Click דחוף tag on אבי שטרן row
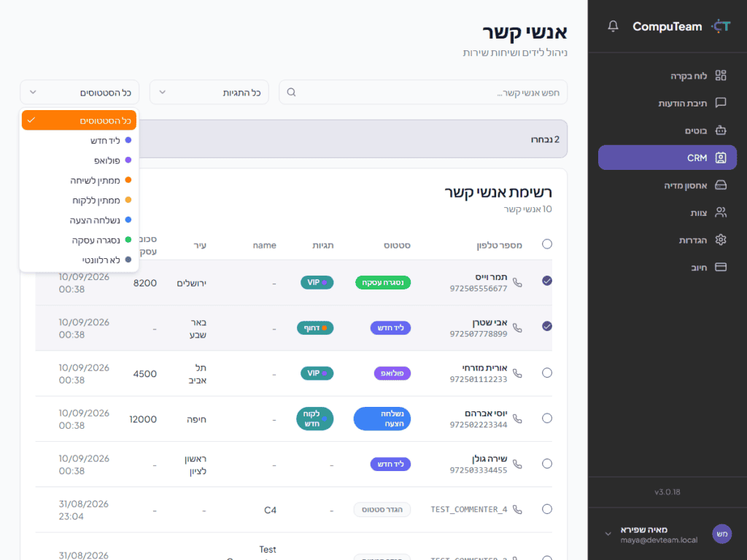 click(315, 328)
